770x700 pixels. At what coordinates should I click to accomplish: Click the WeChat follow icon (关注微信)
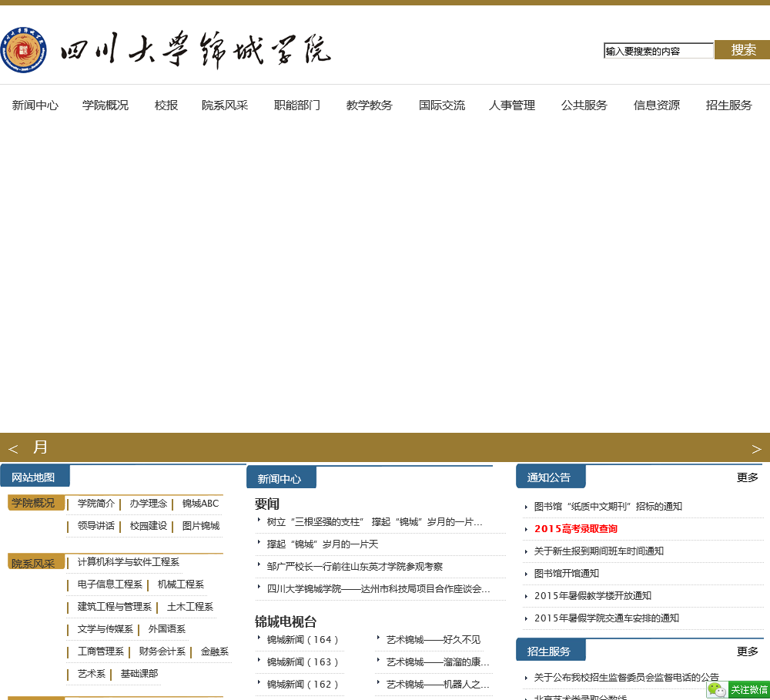(x=738, y=690)
